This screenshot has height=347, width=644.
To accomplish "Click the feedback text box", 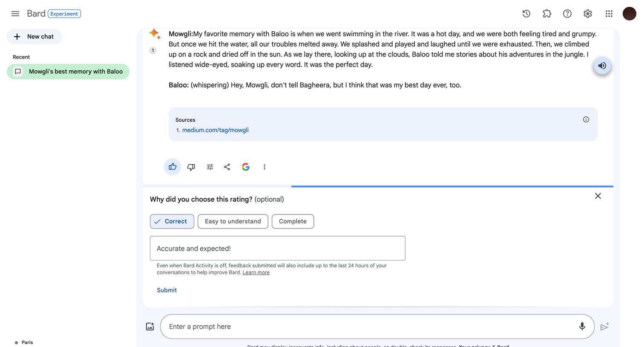I will [278, 248].
